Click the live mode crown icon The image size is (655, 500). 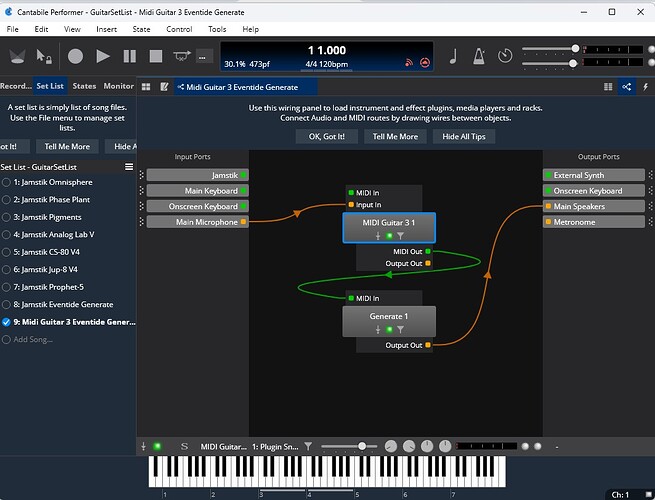(x=17, y=56)
